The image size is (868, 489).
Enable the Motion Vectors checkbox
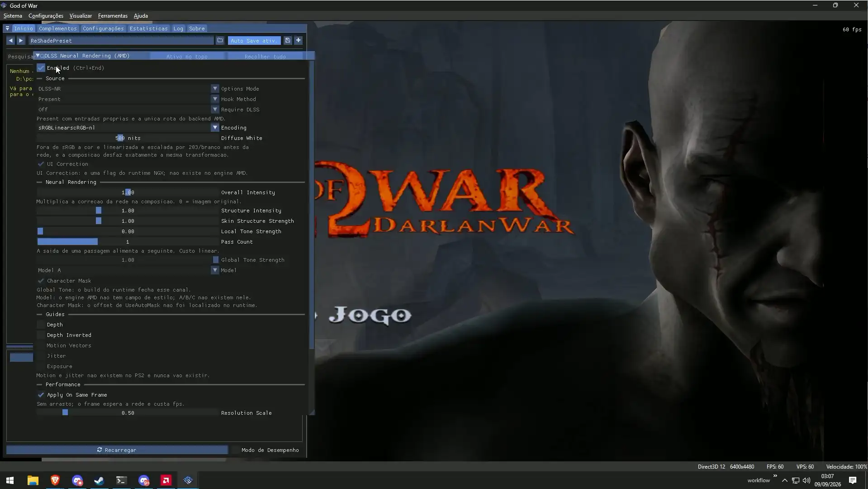[x=41, y=345]
